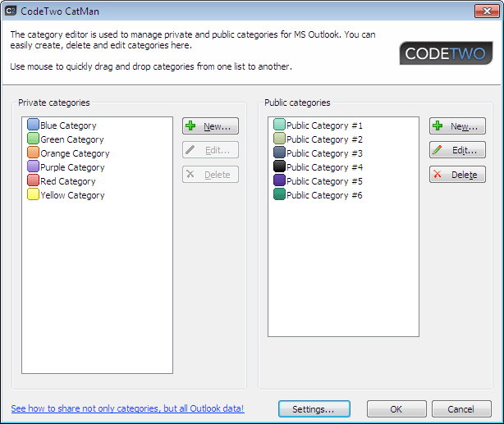The image size is (504, 424).
Task: Click the red X icon on public Delete
Action: point(438,175)
